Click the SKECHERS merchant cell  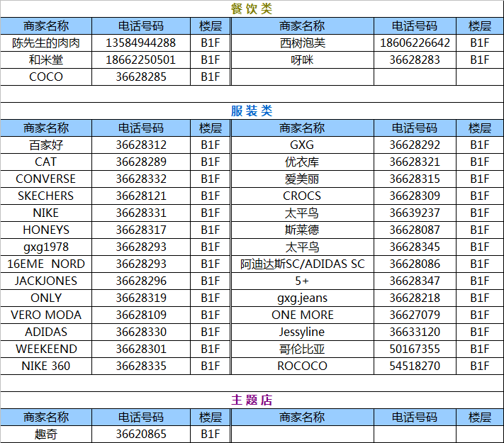pyautogui.click(x=46, y=196)
